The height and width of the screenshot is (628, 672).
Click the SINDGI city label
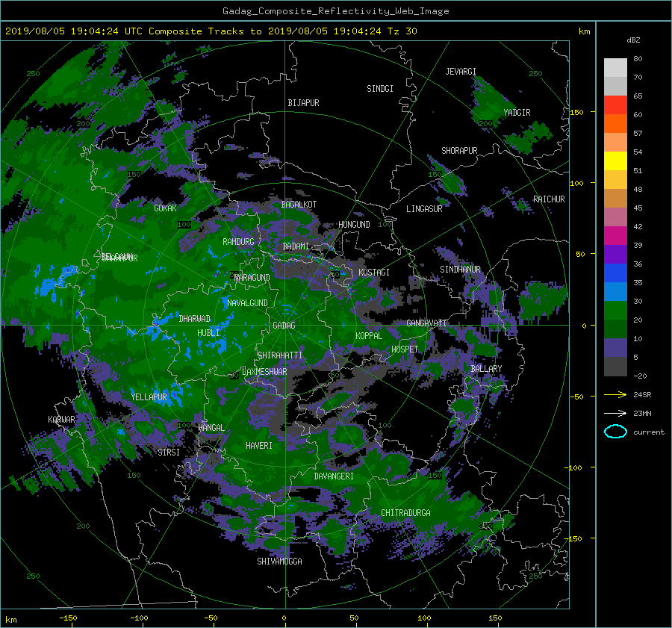tap(380, 89)
